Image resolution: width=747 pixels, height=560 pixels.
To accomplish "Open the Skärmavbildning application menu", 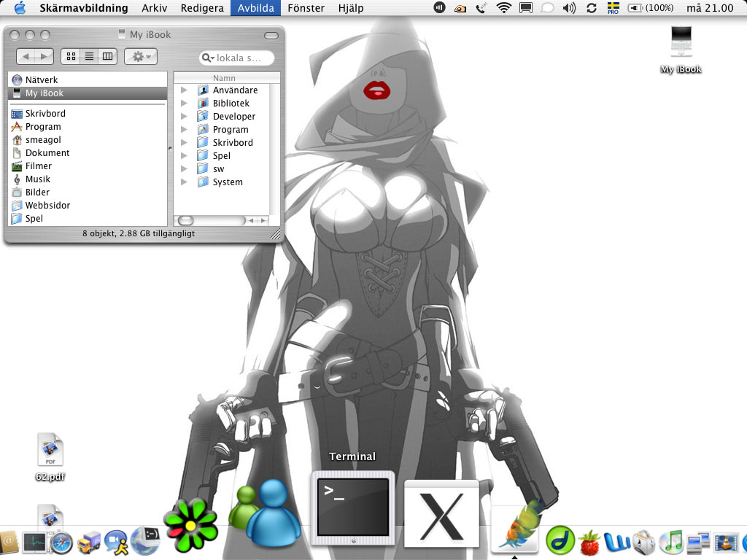I will pyautogui.click(x=84, y=8).
